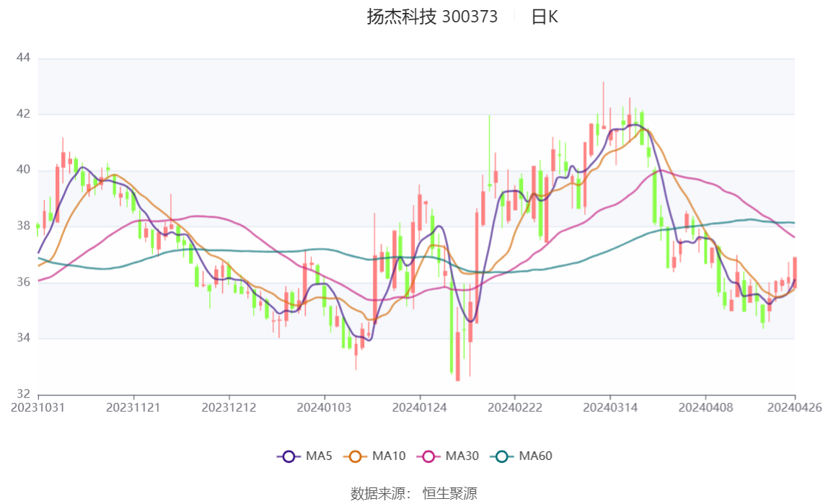Click the y-axis value 44

pyautogui.click(x=23, y=58)
